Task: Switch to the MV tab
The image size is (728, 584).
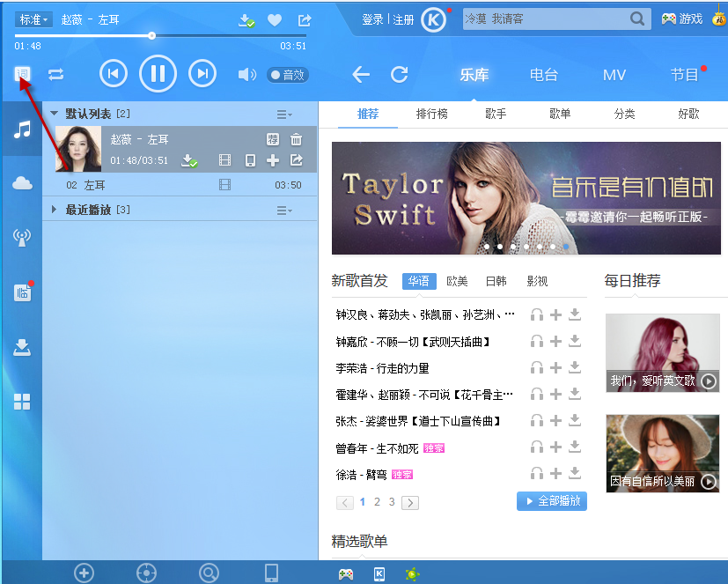Action: [x=614, y=75]
